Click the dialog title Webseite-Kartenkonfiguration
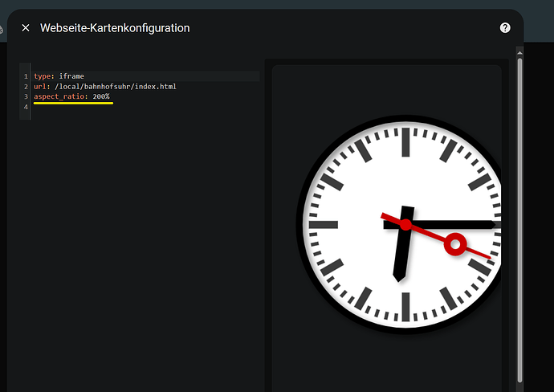The width and height of the screenshot is (554, 392). pos(115,27)
